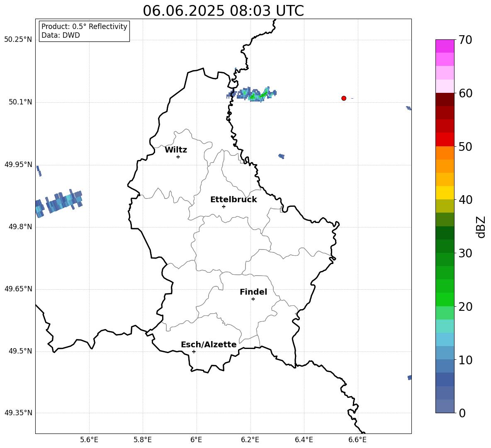Screen dimensions: 491x448
Task: Click the 6°E longitude label
Action: point(196,440)
